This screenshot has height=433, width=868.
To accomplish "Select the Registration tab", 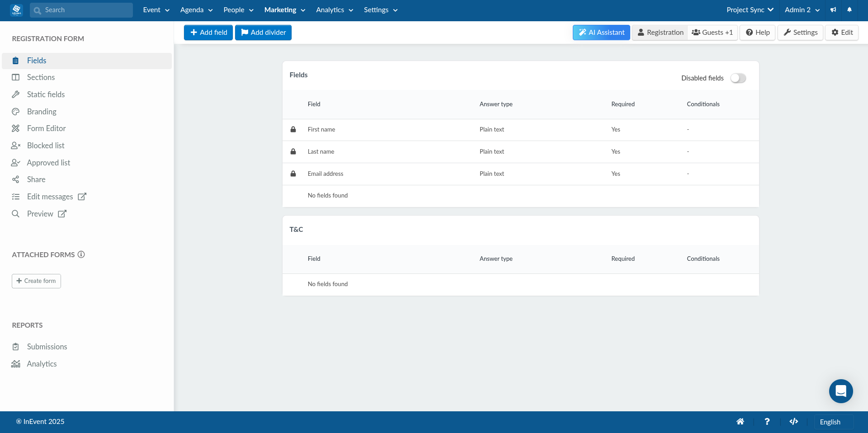I will pyautogui.click(x=660, y=32).
